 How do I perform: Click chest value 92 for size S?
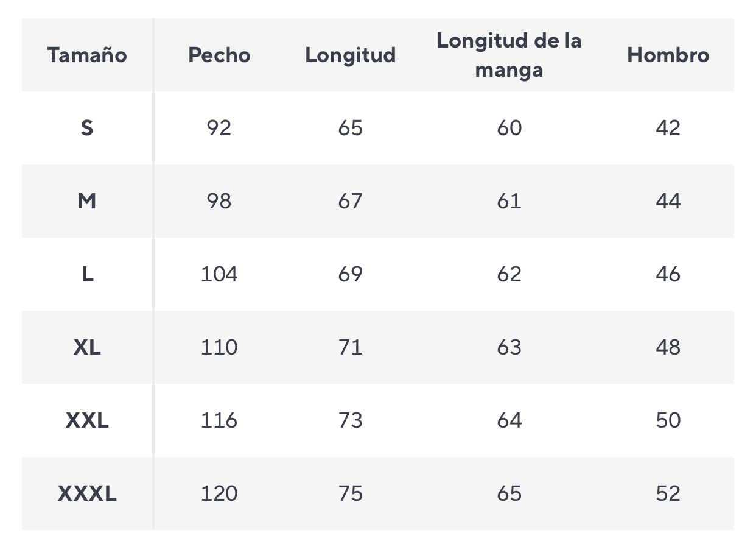pos(219,128)
